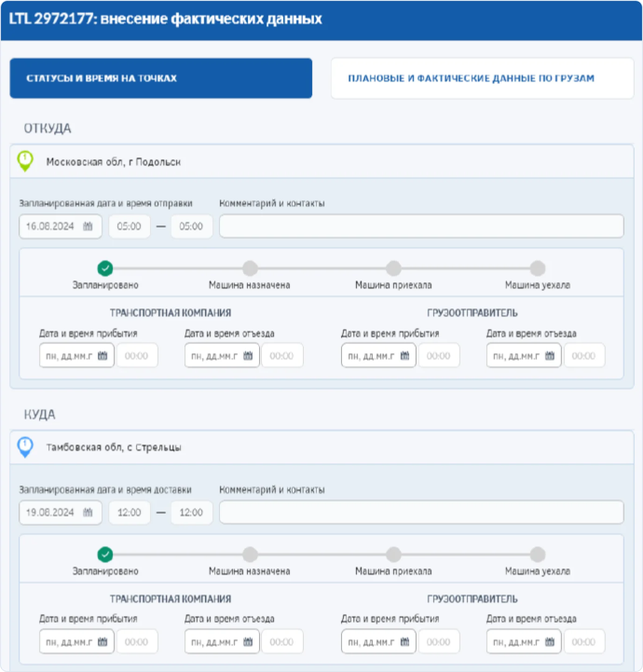Click Запланировано status marker in КУДА

tap(105, 555)
